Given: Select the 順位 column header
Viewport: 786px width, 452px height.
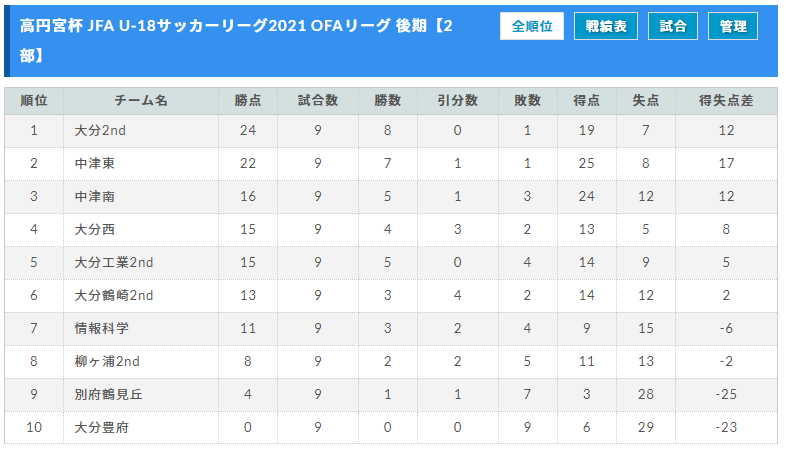Looking at the screenshot, I should [x=34, y=101].
